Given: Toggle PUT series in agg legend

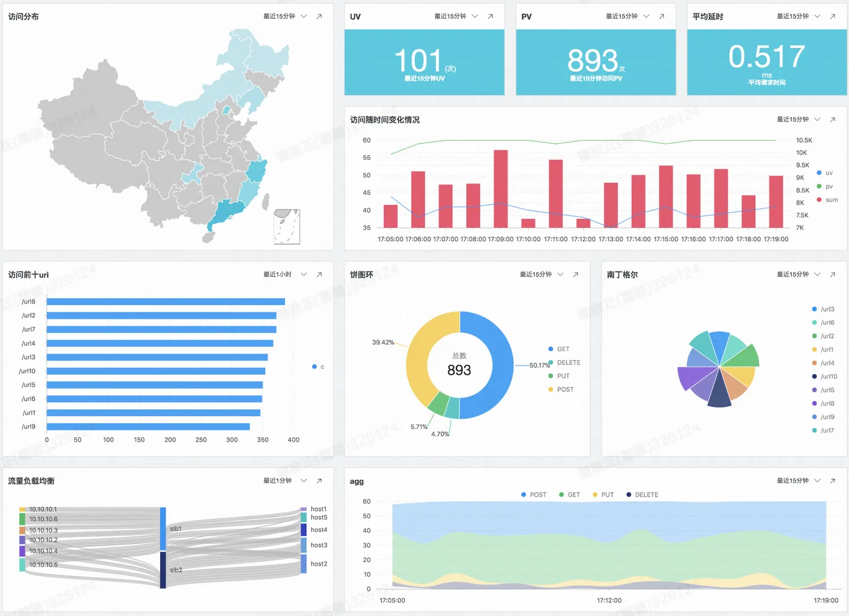Looking at the screenshot, I should [603, 495].
